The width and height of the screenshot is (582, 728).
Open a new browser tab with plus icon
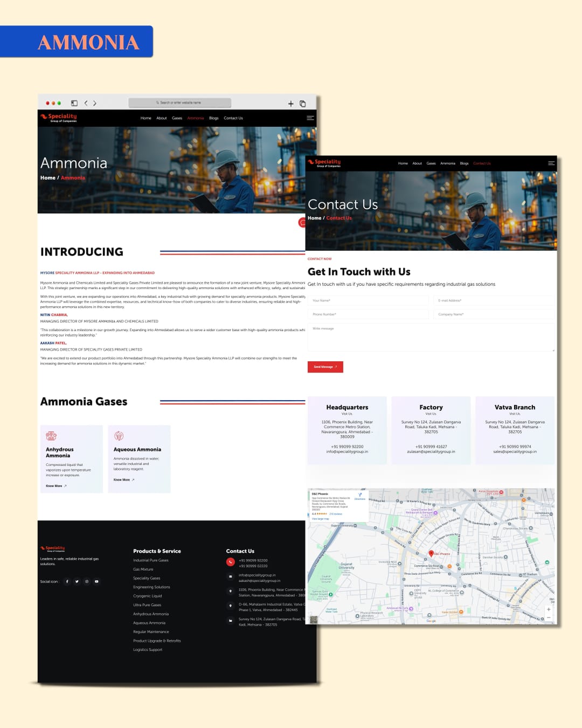pyautogui.click(x=290, y=104)
